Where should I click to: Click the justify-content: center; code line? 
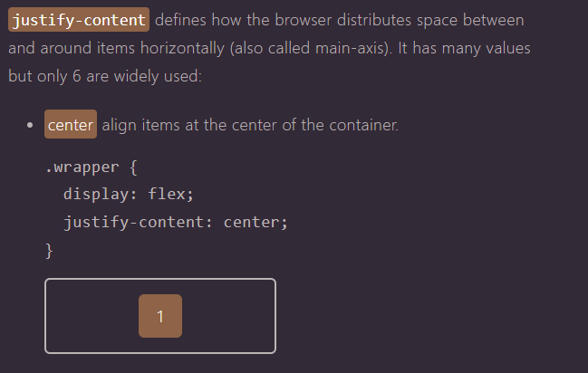point(176,223)
